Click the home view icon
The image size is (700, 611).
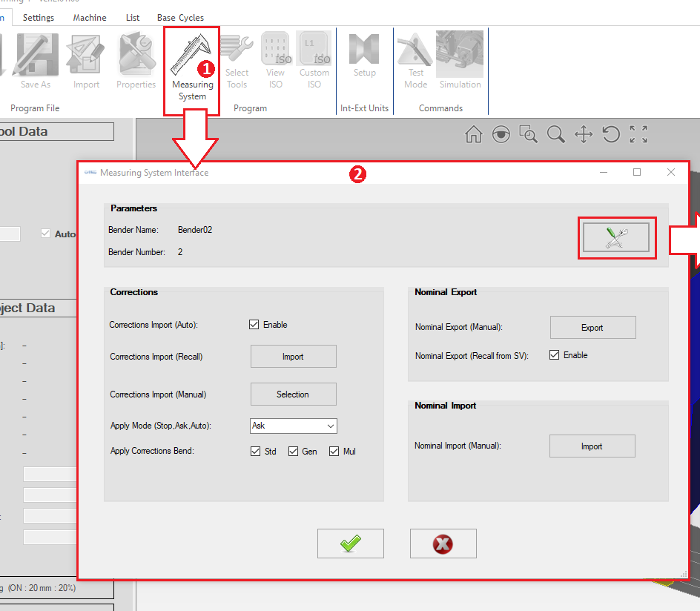coord(473,134)
